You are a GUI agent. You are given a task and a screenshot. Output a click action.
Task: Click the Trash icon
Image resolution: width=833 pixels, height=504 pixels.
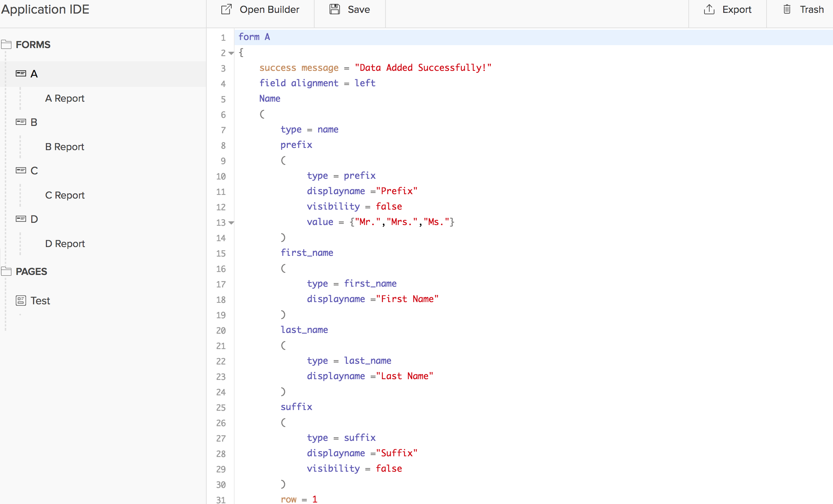[x=787, y=9]
